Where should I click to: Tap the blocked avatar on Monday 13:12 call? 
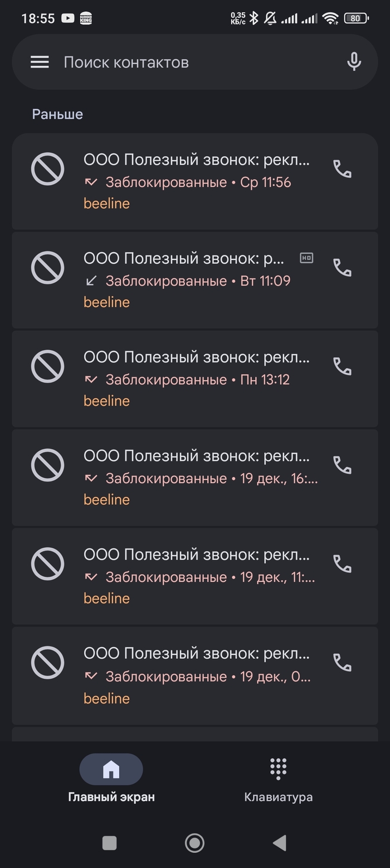(48, 367)
